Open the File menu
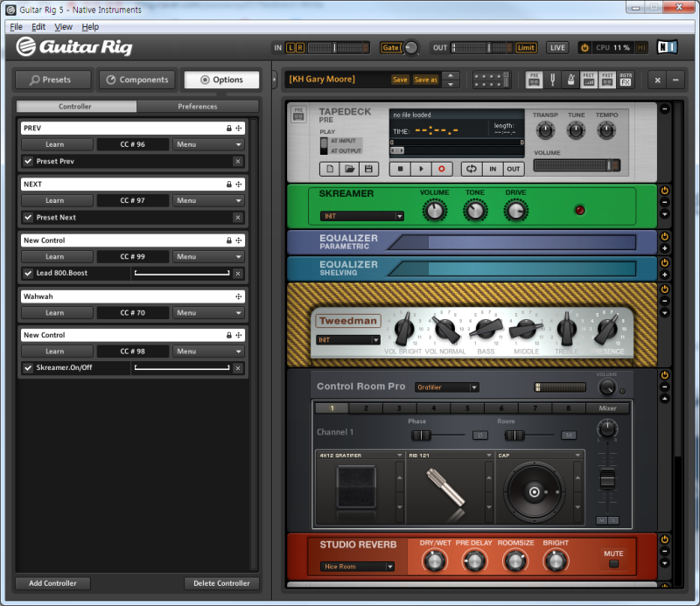This screenshot has width=700, height=606. pyautogui.click(x=16, y=27)
